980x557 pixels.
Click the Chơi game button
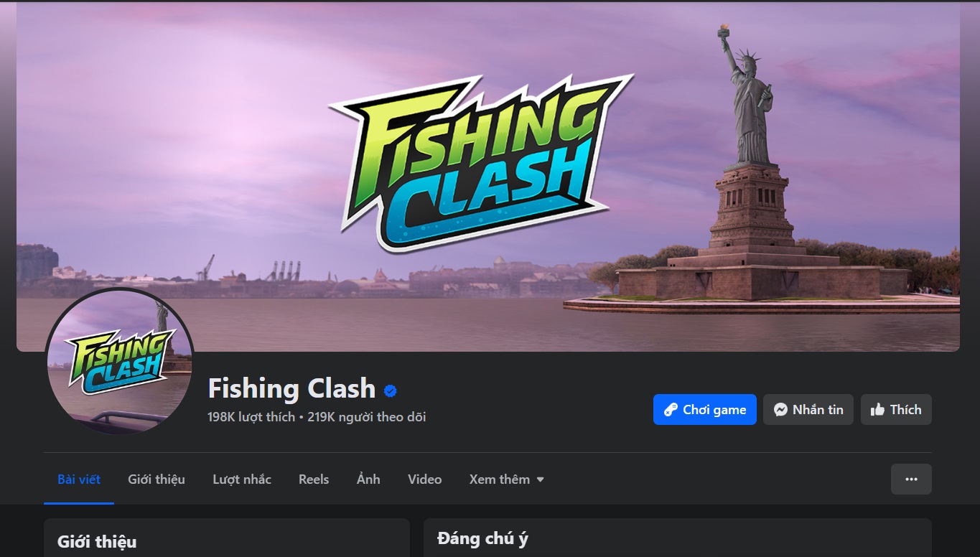(x=705, y=410)
